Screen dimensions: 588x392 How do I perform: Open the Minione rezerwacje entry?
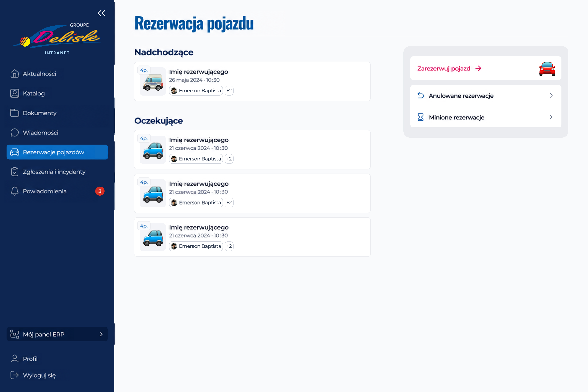(x=486, y=117)
